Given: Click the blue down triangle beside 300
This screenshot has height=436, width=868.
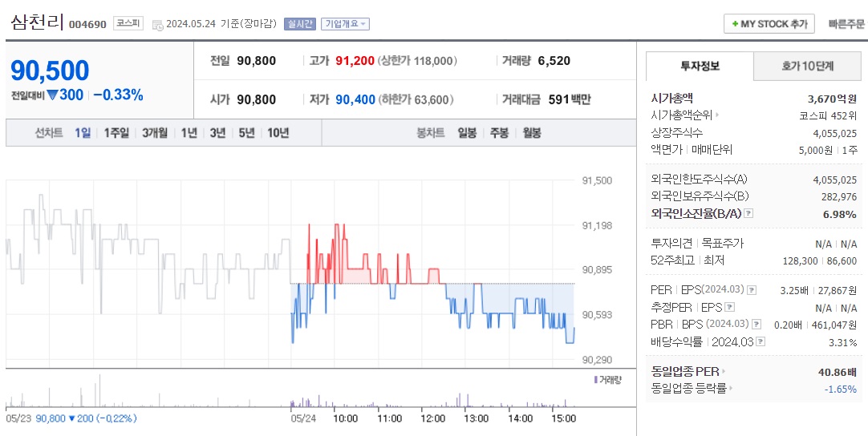Looking at the screenshot, I should (x=53, y=95).
